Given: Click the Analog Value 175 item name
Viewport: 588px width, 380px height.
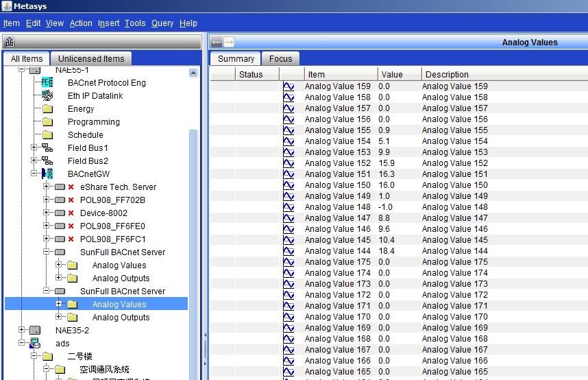Looking at the screenshot, I should 337,262.
